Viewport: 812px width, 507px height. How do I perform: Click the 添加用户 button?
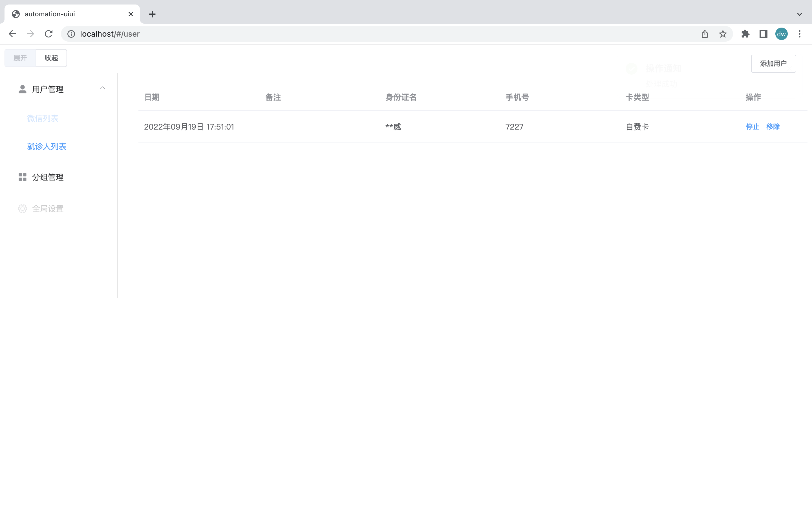pyautogui.click(x=773, y=63)
